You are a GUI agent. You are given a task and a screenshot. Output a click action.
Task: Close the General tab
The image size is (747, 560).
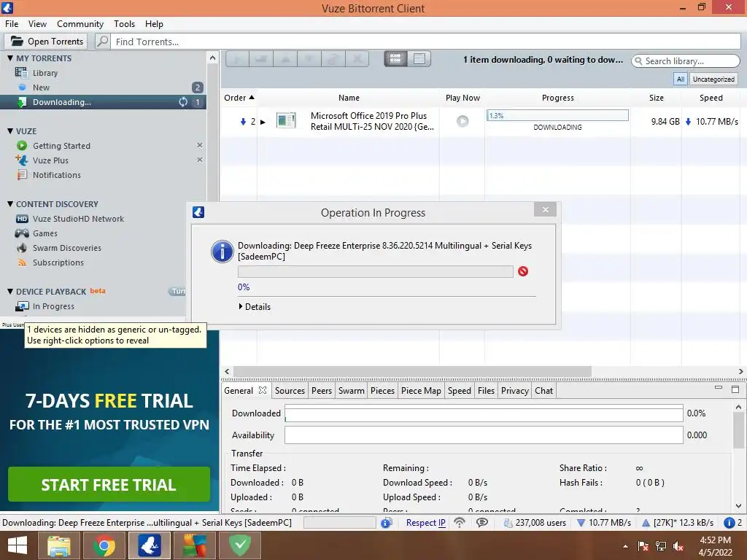(x=263, y=390)
